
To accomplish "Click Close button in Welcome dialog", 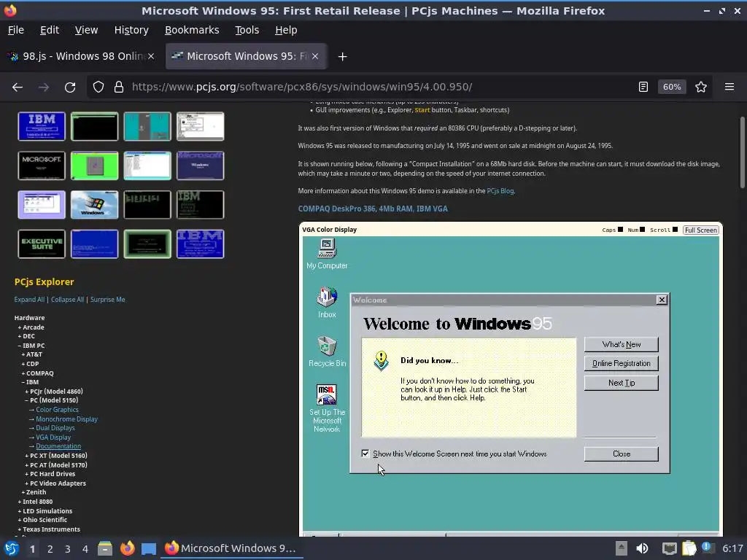I will click(x=622, y=454).
